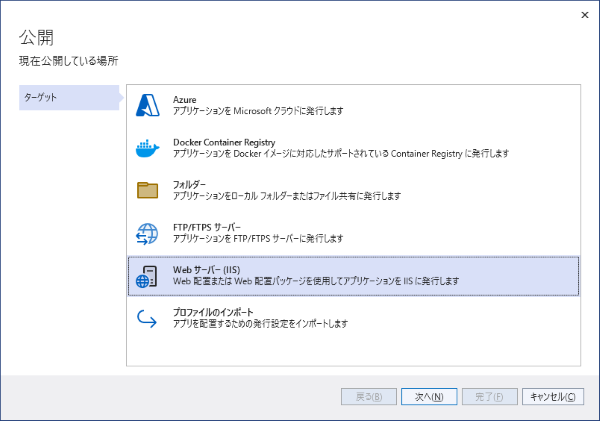Viewport: 600px width, 421px height.
Task: Choose the import profile arrow icon
Action: [x=147, y=318]
